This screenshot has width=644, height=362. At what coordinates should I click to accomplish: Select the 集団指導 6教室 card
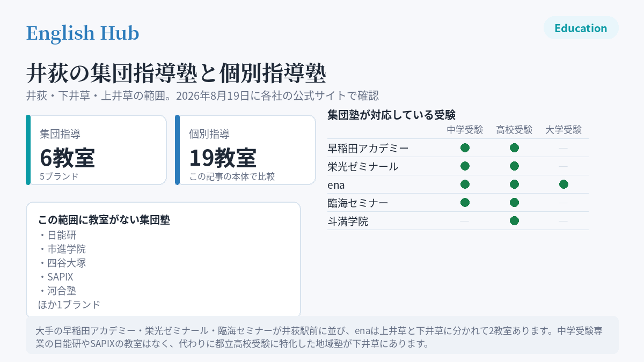[97, 150]
